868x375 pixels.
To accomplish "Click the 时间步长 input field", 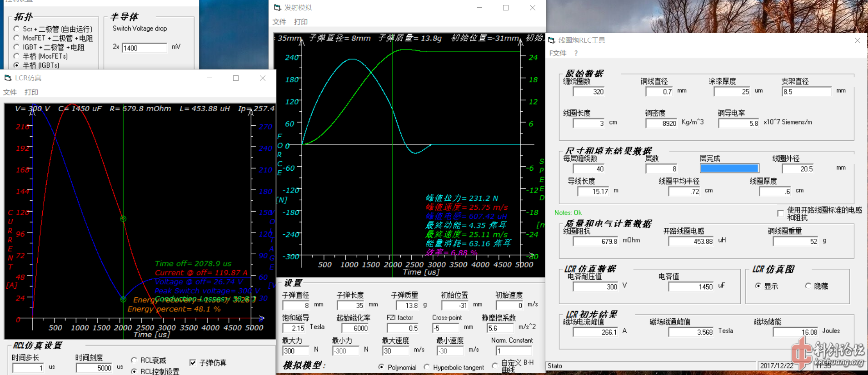I will (x=28, y=368).
